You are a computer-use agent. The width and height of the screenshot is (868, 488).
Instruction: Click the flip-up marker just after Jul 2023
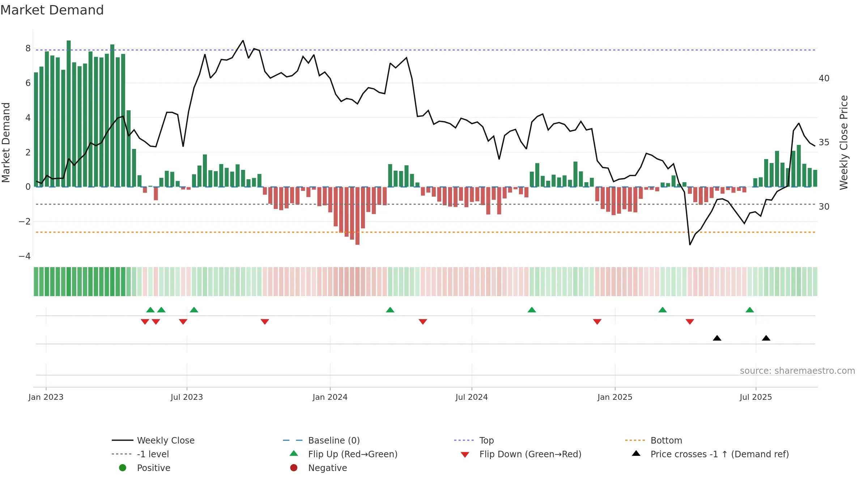pyautogui.click(x=194, y=310)
